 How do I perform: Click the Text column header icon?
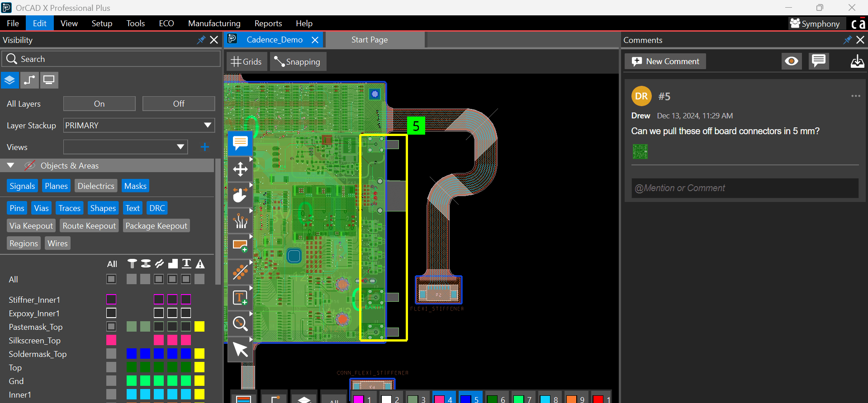(186, 264)
